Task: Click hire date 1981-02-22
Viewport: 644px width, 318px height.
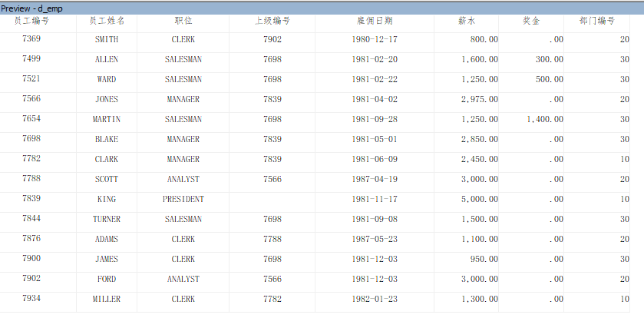Action: point(375,79)
